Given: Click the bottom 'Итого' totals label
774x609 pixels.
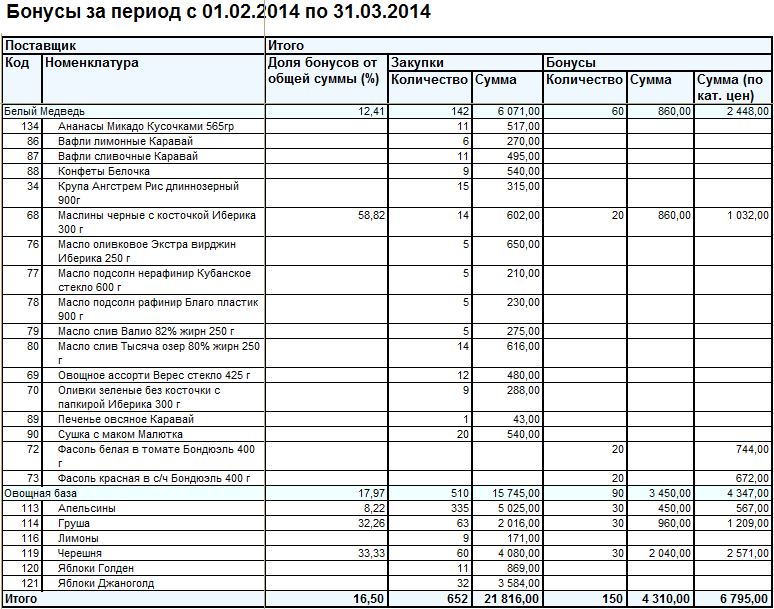Looking at the screenshot, I should pyautogui.click(x=21, y=599).
